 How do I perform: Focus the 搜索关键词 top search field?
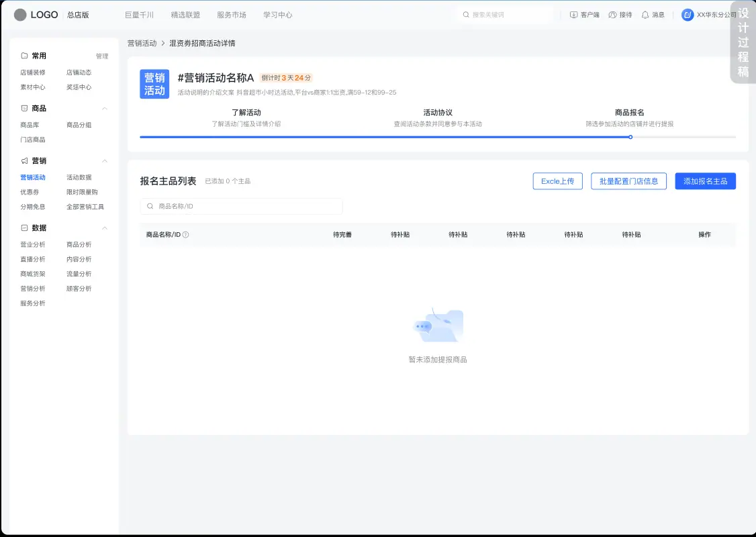click(x=505, y=15)
